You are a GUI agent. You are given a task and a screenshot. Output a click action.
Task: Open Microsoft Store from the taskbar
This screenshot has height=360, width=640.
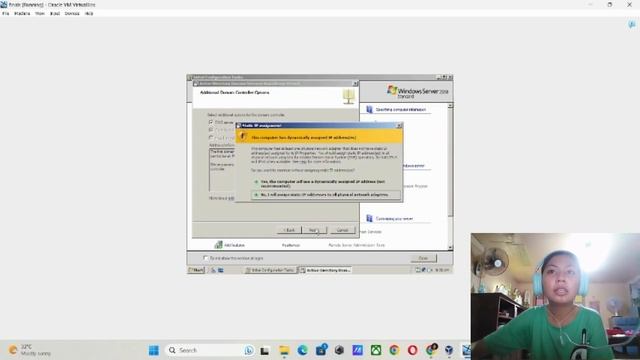(x=321, y=350)
